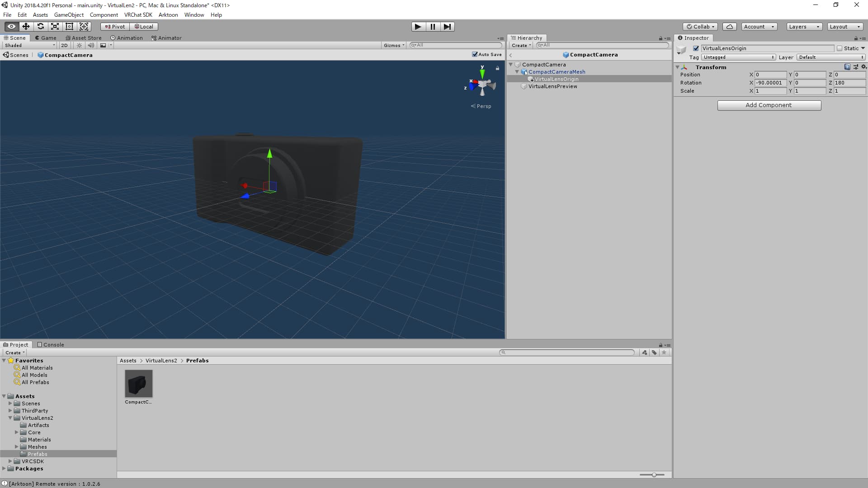The width and height of the screenshot is (868, 488).
Task: Switch to the Asset Store tab
Action: click(84, 38)
